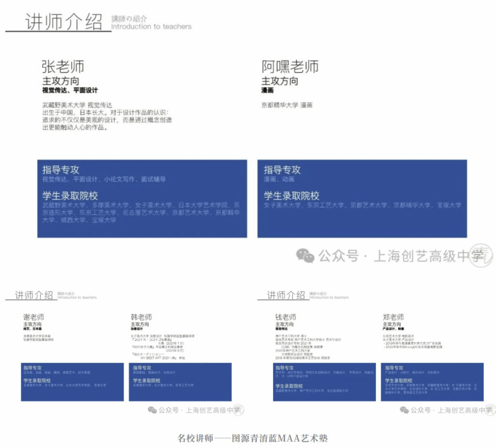Click the 阿嘿老师 name heading
The width and height of the screenshot is (496, 448).
(290, 66)
